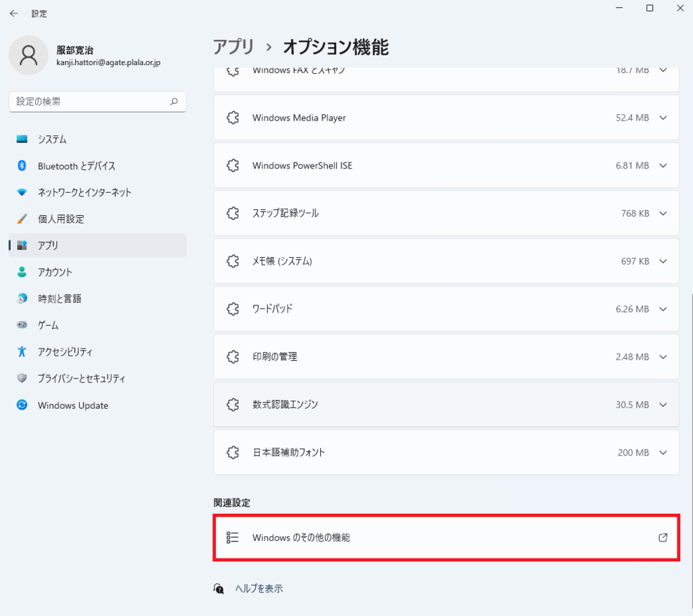This screenshot has width=693, height=616.
Task: Click the 個人用設定 paintbrush icon
Action: pyautogui.click(x=22, y=219)
